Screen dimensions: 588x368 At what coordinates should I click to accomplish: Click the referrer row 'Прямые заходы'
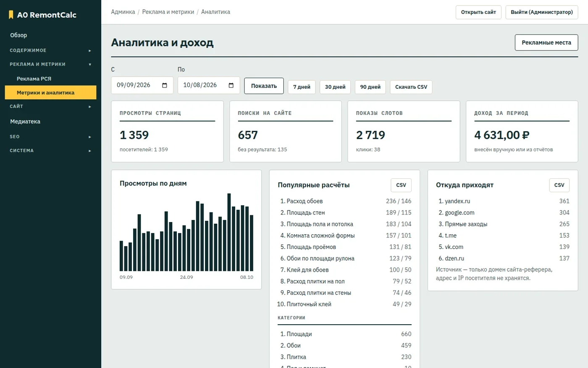503,224
